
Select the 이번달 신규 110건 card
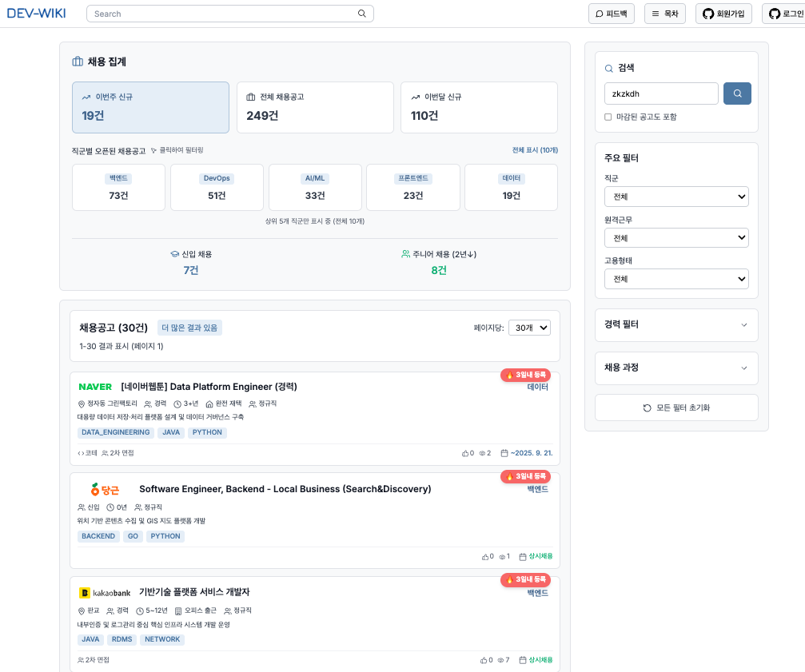click(479, 107)
